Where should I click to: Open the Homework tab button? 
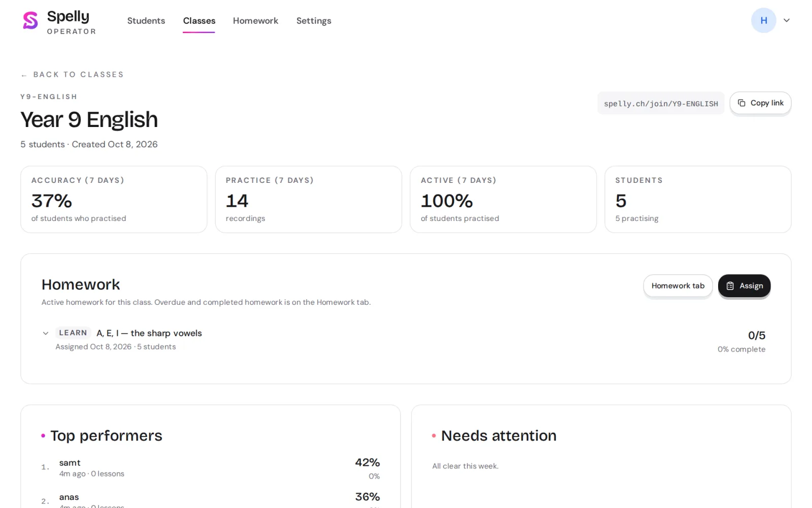tap(678, 286)
